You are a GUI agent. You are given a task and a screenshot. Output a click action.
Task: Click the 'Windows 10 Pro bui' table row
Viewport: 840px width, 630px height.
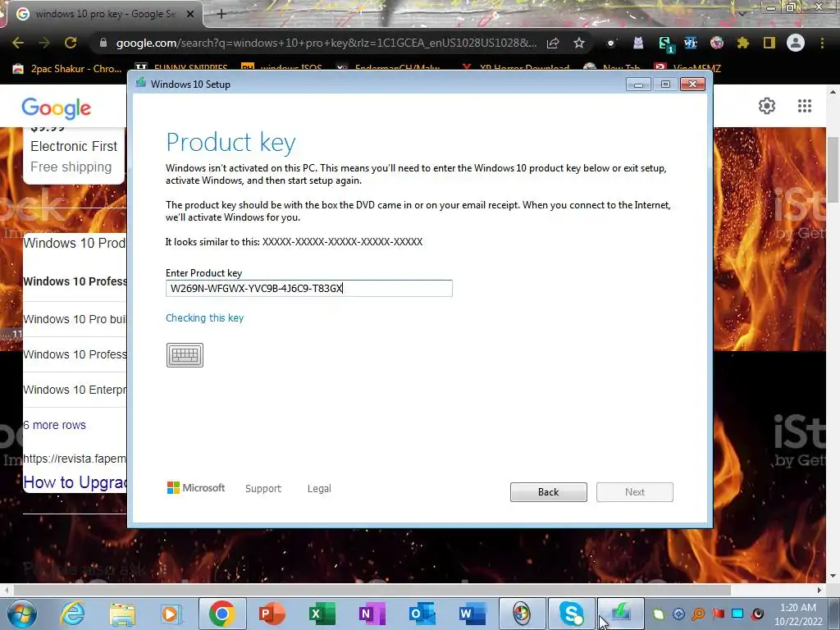click(x=75, y=319)
